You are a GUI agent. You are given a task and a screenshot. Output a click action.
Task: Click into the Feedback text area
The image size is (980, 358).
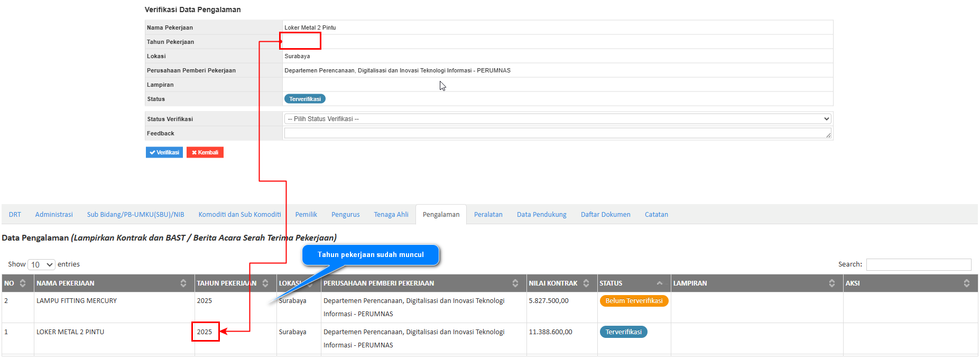pos(557,133)
